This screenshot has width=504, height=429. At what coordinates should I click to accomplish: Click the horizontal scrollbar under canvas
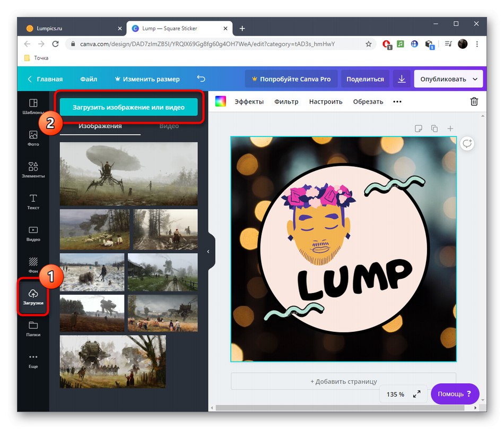[340, 407]
